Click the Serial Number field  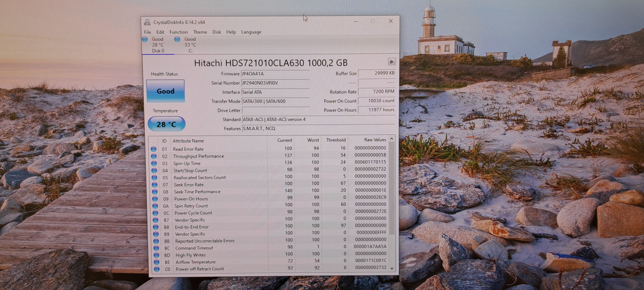275,83
